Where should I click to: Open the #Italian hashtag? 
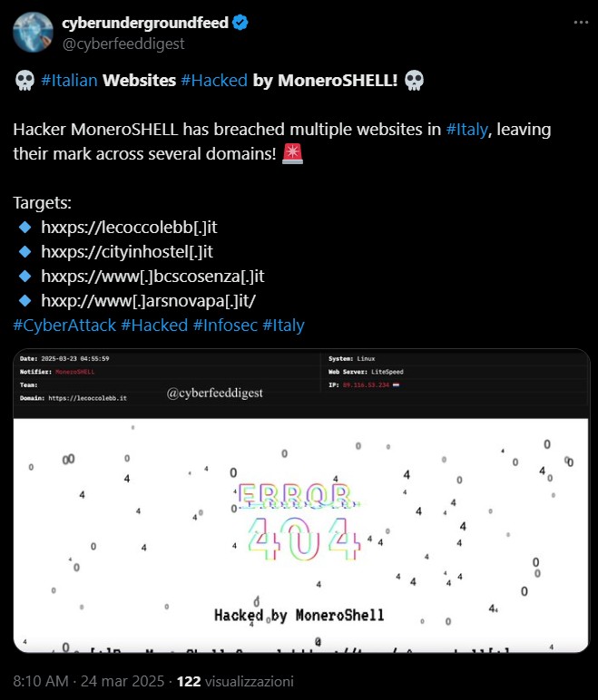pos(69,81)
